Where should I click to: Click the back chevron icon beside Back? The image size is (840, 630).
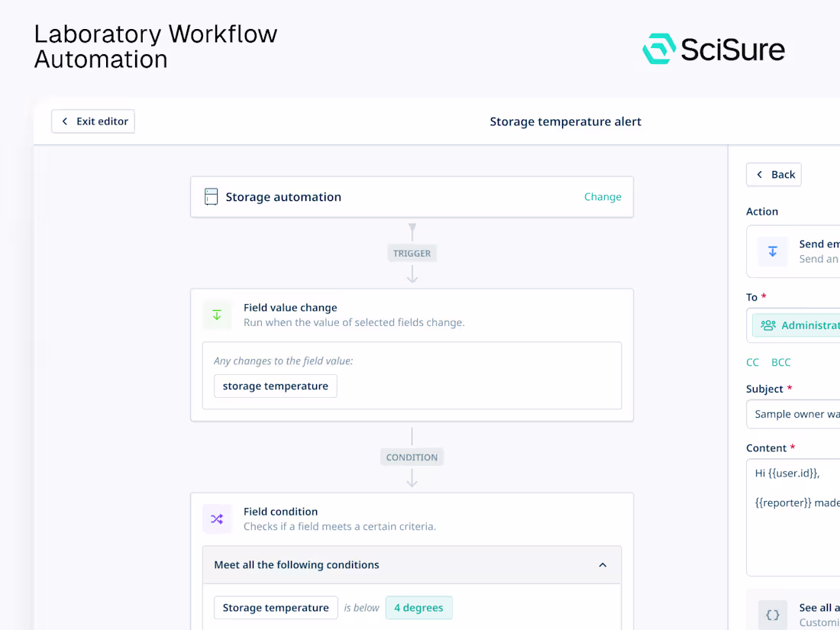click(x=759, y=174)
